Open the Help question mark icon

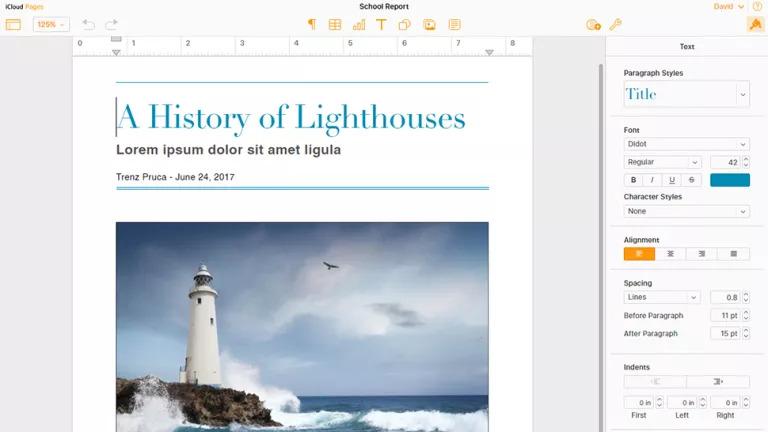758,6
